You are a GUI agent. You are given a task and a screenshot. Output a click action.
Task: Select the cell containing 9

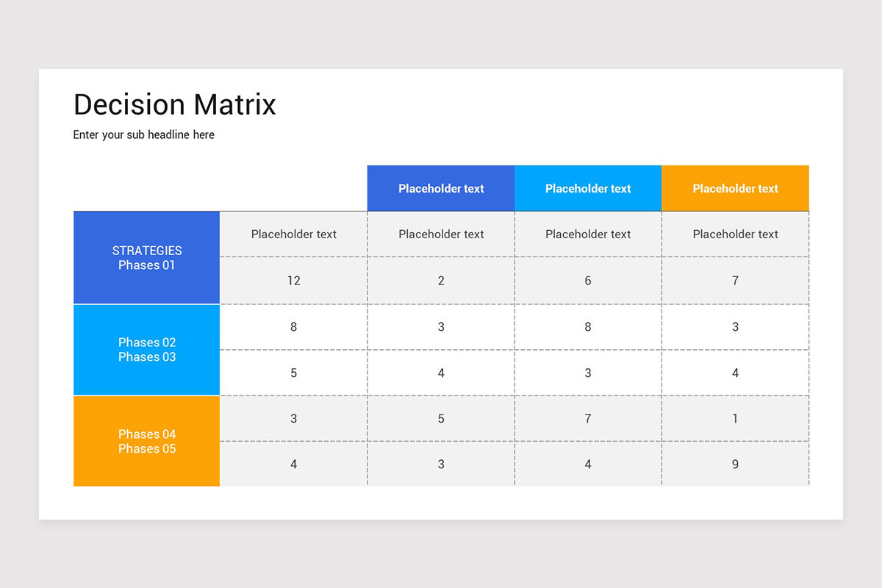(735, 465)
